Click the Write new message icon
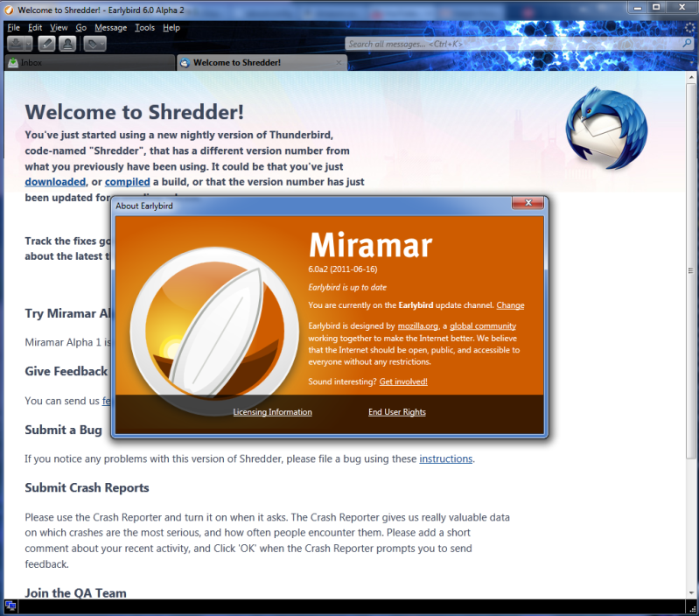The image size is (699, 616). [x=45, y=44]
